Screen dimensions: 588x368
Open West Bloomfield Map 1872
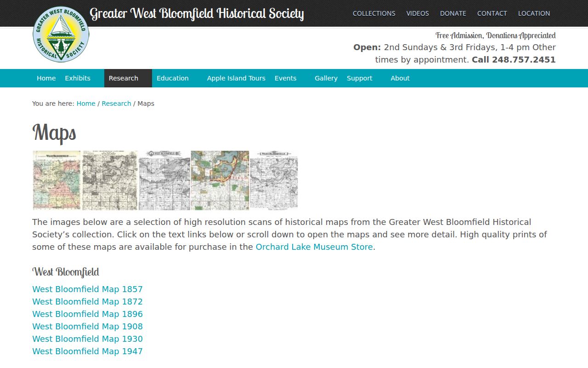click(87, 302)
